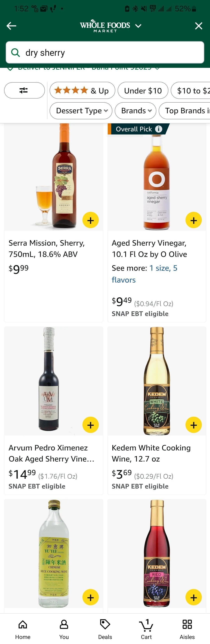This screenshot has width=210, height=644.
Task: Add Arvum Pedro Ximenez vinegar to cart
Action: pos(90,425)
